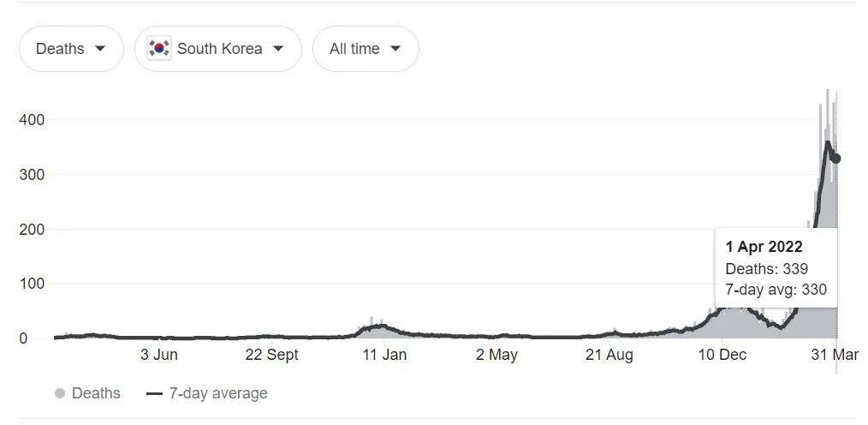Viewport: 868px width, 425px height.
Task: Expand the All time range dropdown
Action: click(366, 49)
